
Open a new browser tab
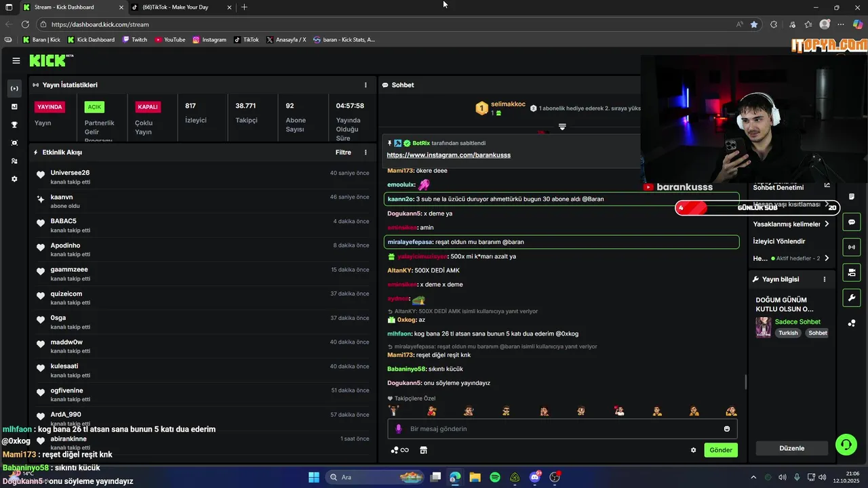[x=244, y=7]
